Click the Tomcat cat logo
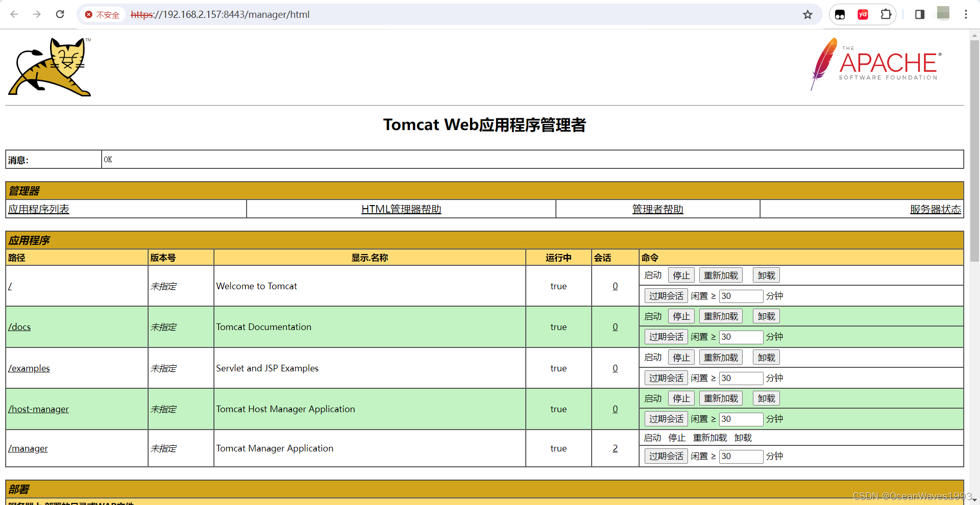Image resolution: width=980 pixels, height=505 pixels. click(x=50, y=67)
